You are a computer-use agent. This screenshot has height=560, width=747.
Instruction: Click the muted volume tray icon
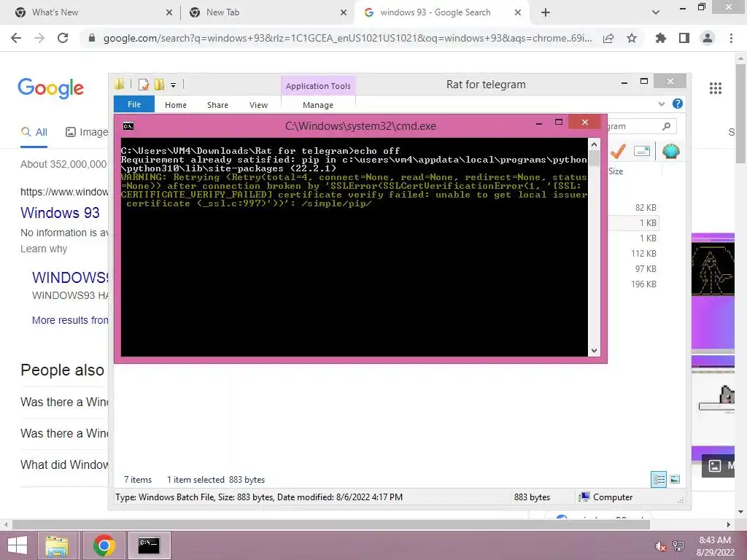660,546
